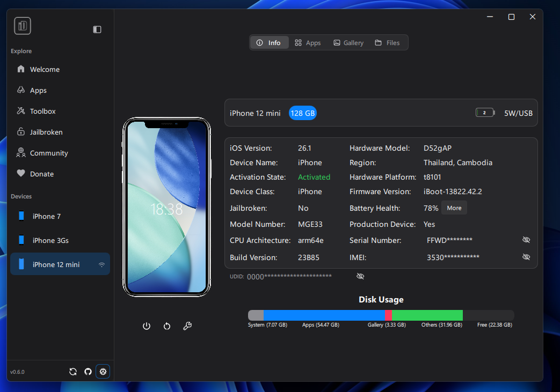The image size is (560, 392).
Task: Select the iPhone 12 mini device
Action: point(60,264)
